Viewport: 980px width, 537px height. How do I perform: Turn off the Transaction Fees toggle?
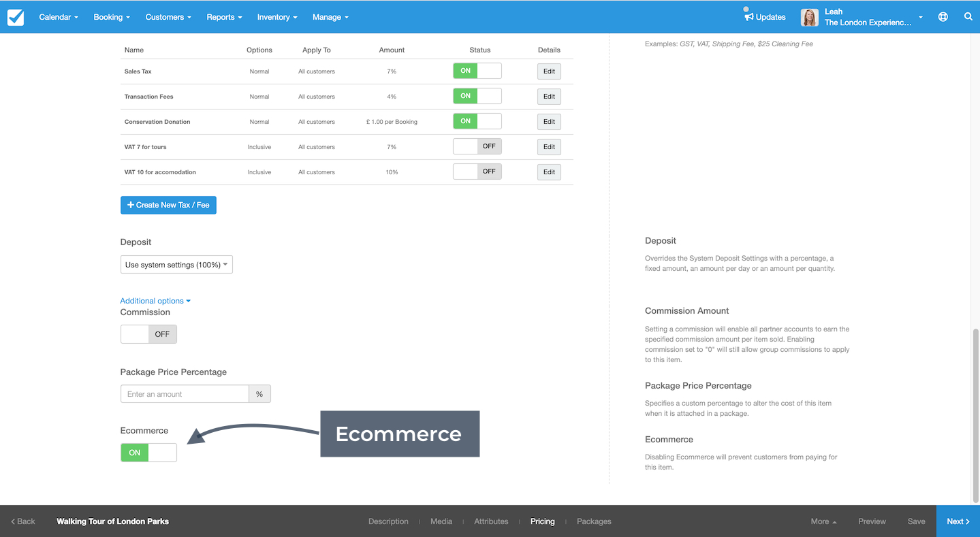[477, 96]
